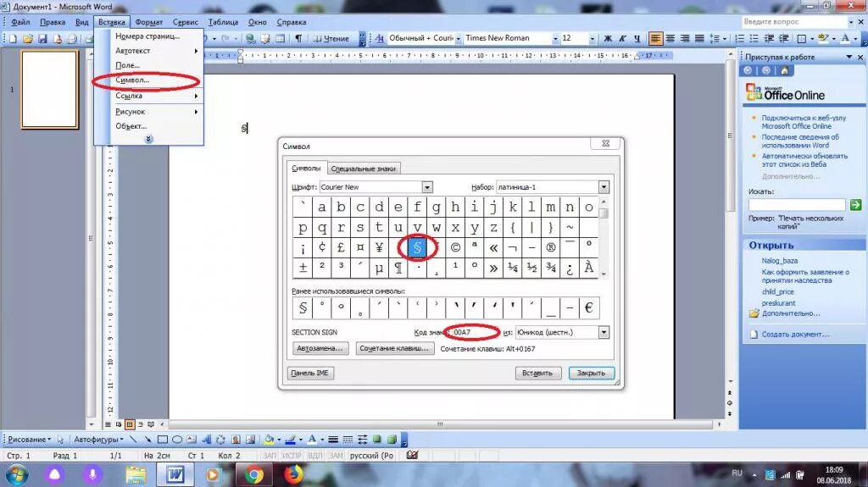Click the decrease indent icon
The height and width of the screenshot is (487, 868).
(x=769, y=38)
